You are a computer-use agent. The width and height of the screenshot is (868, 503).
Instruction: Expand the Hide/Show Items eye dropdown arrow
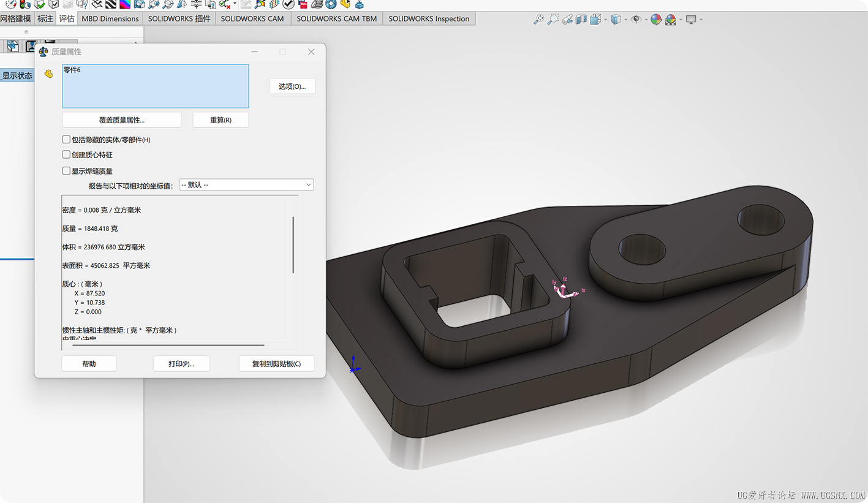[x=646, y=20]
